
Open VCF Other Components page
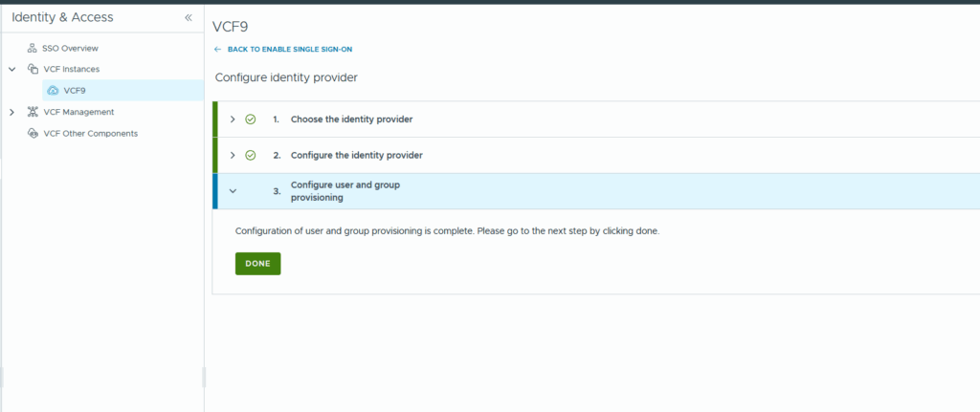pyautogui.click(x=90, y=133)
